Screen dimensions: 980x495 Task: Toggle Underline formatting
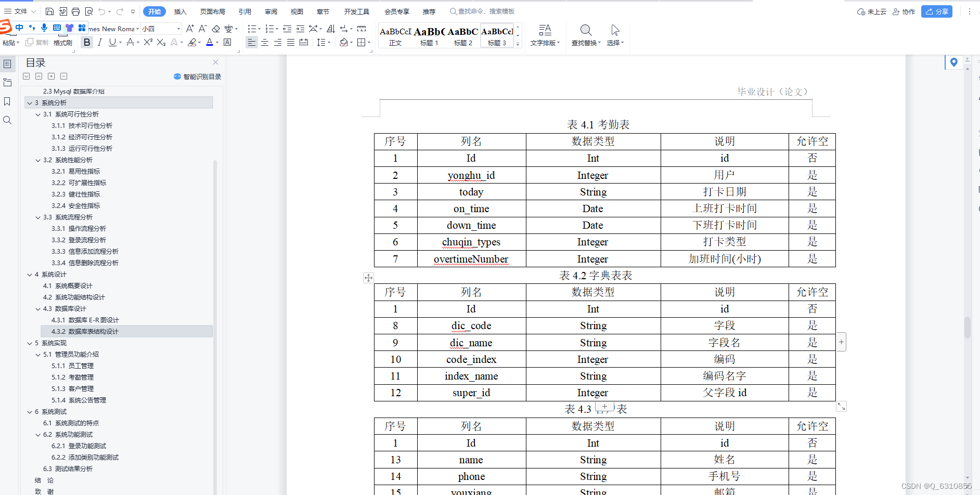[x=112, y=42]
